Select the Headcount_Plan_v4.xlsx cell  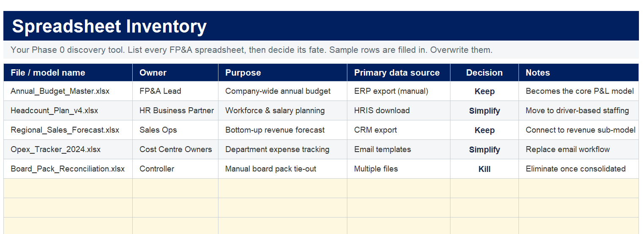pyautogui.click(x=68, y=111)
